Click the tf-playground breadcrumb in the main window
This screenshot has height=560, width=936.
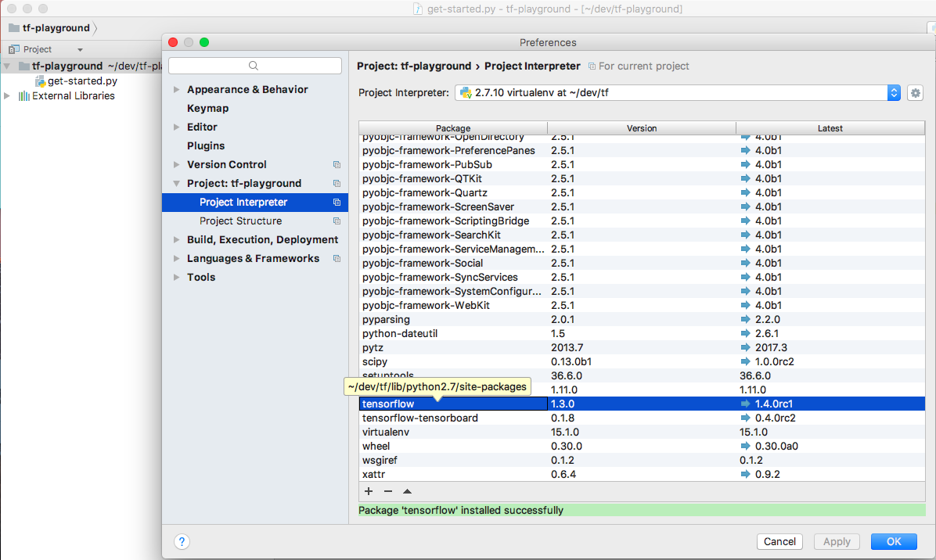pyautogui.click(x=56, y=28)
